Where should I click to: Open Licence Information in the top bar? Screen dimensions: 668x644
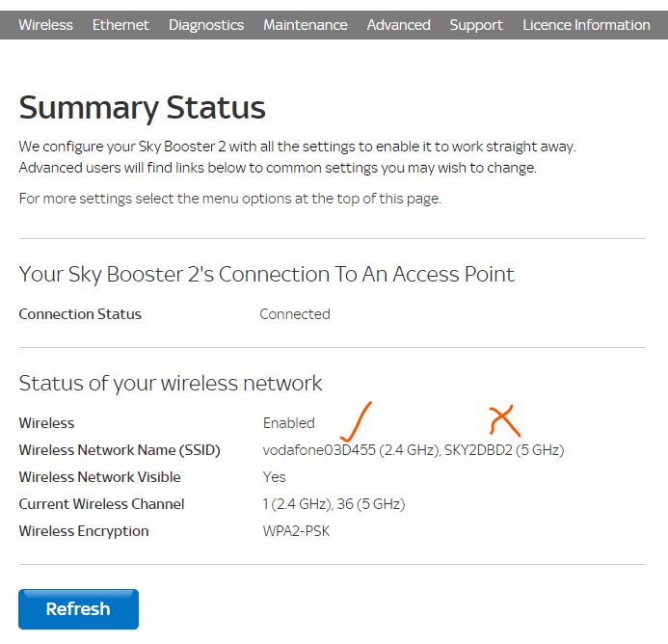[x=586, y=25]
